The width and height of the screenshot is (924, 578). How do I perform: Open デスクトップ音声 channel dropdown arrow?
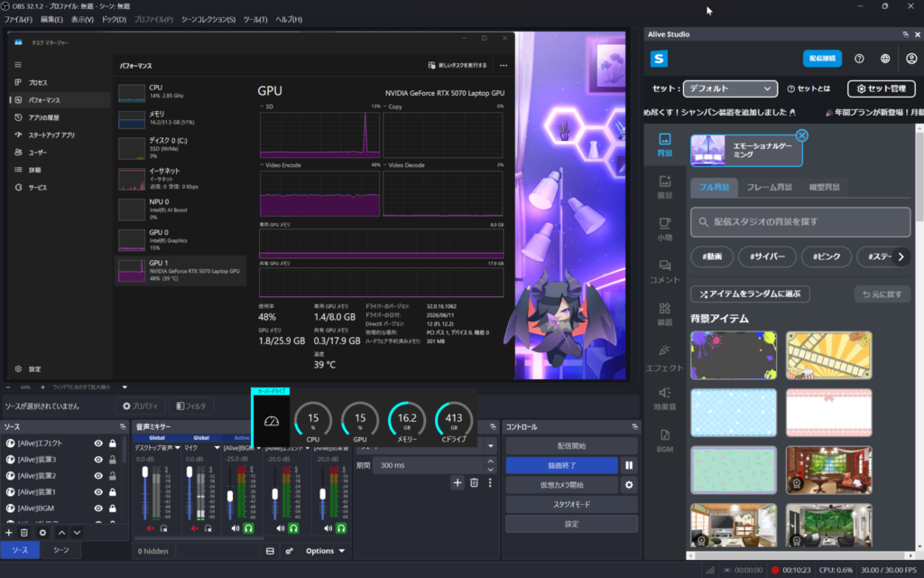click(178, 448)
